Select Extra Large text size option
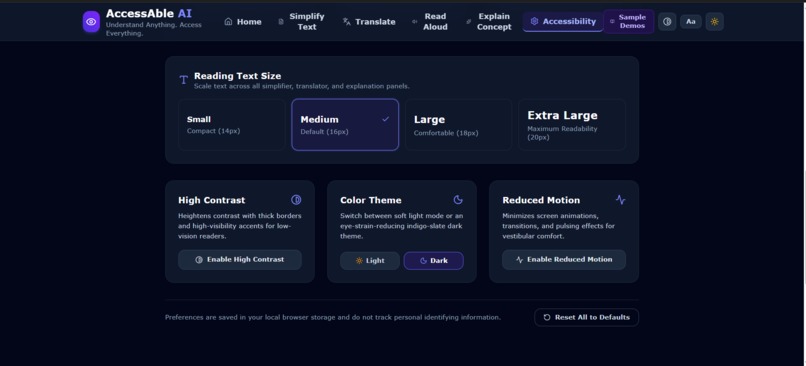Screen dimensions: 806x366 point(572,124)
